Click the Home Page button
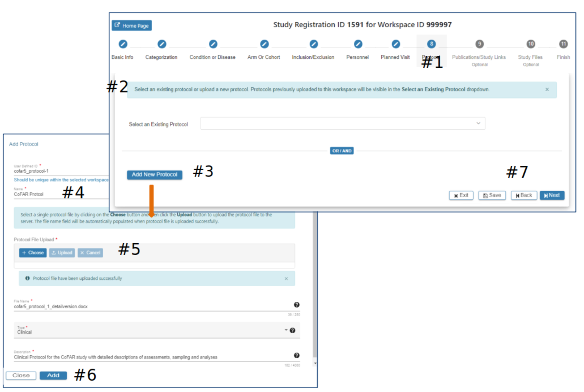 pyautogui.click(x=131, y=25)
